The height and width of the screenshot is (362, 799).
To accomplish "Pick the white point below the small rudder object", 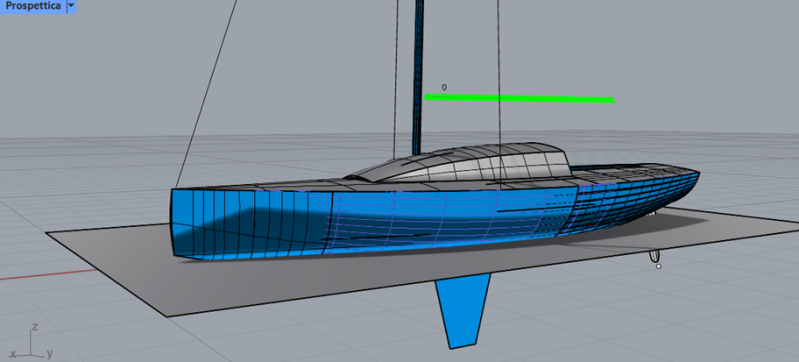I will (658, 266).
